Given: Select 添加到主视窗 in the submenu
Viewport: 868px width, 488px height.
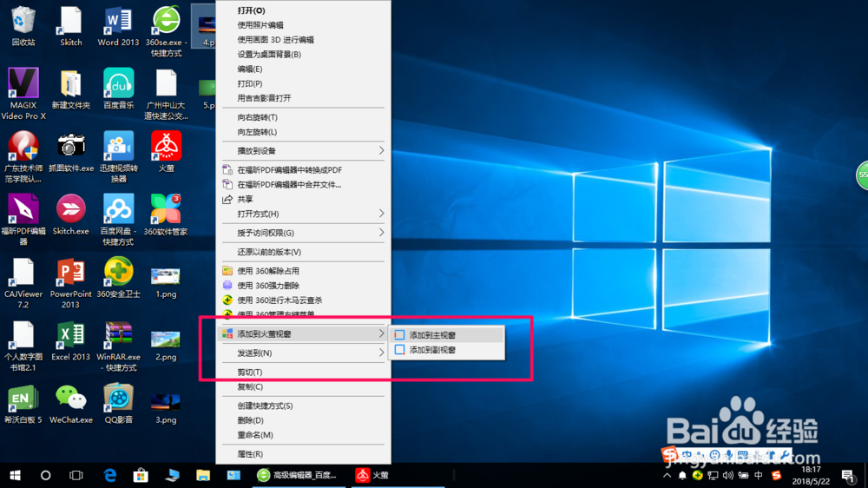Looking at the screenshot, I should coord(447,335).
